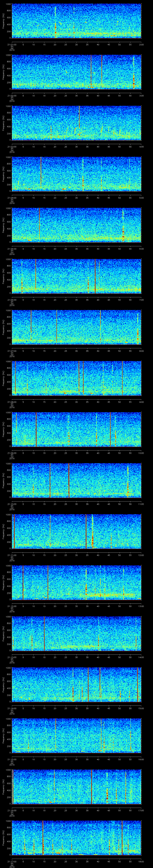Click the 21:17:00 start time label
The height and width of the screenshot is (868, 153).
coord(12,861)
